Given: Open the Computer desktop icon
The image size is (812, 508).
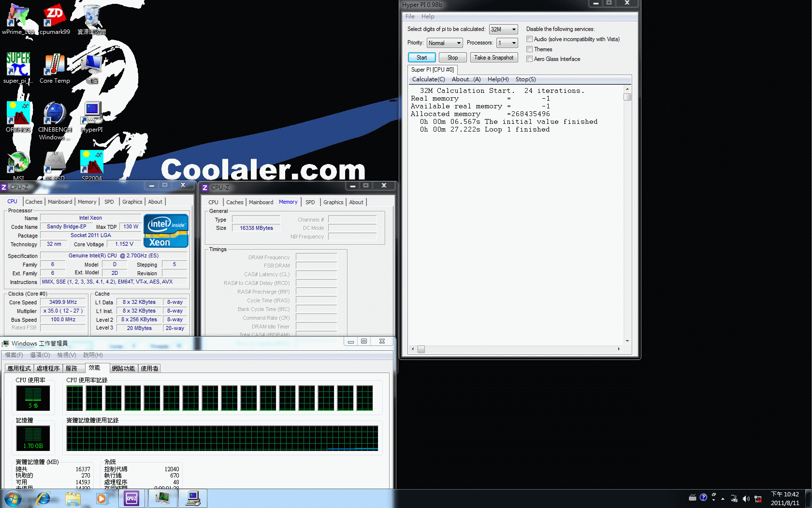Looking at the screenshot, I should pyautogui.click(x=92, y=68).
